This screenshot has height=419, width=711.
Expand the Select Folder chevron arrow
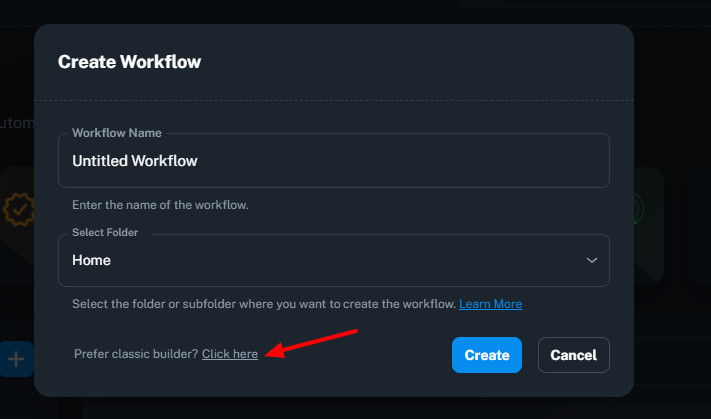[591, 260]
